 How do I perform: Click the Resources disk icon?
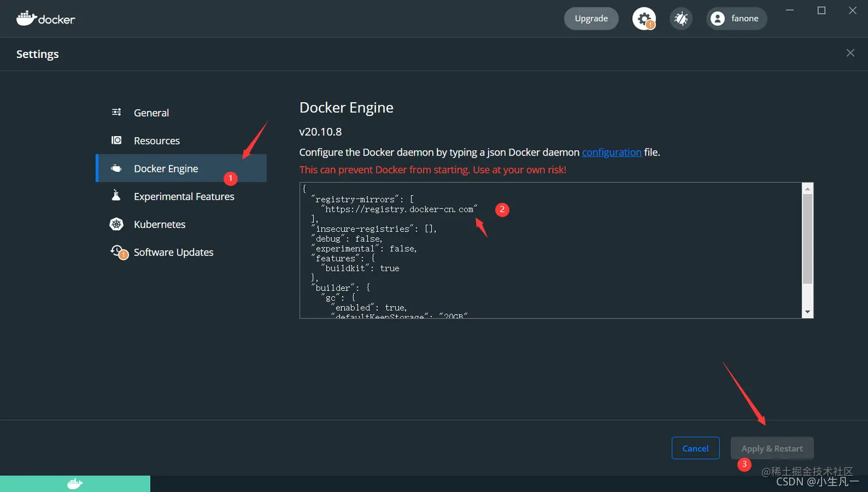[x=117, y=140]
